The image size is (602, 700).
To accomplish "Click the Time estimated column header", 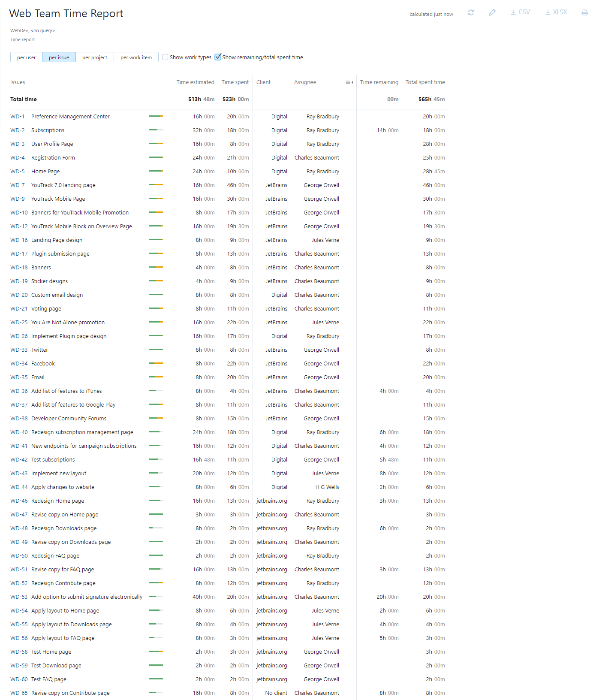I will click(196, 82).
